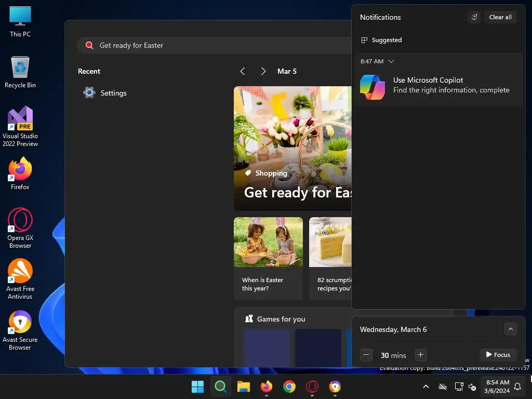The width and height of the screenshot is (532, 399).
Task: Click the Microsoft Copilot logo in notification
Action: [x=373, y=87]
